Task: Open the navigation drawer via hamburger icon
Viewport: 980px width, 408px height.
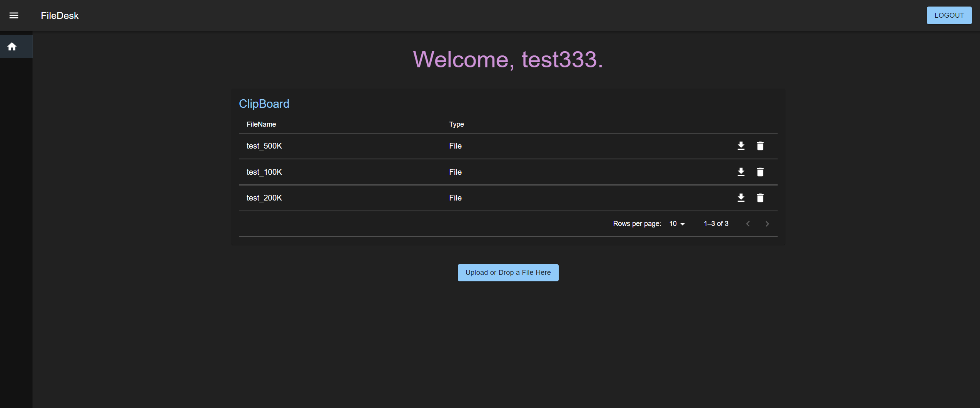Action: (x=13, y=15)
